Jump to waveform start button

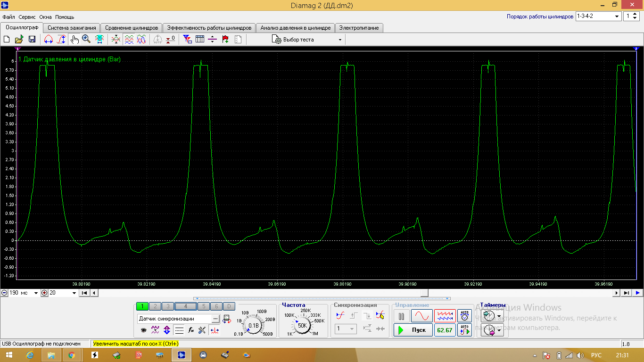(84, 293)
